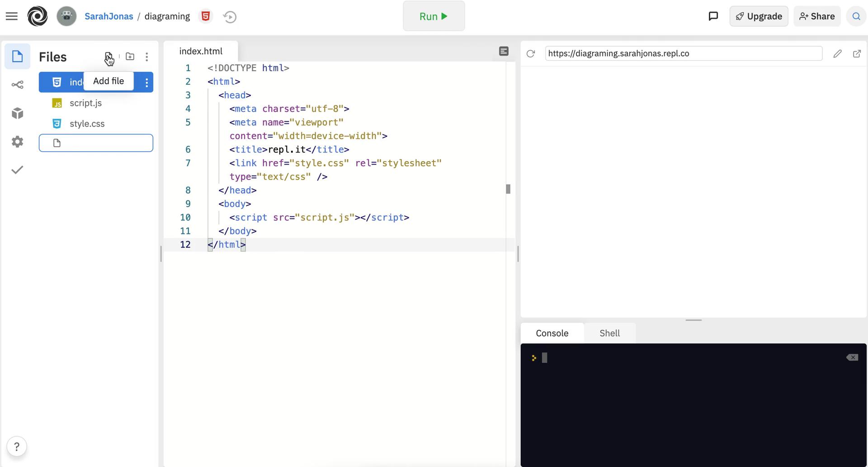Open index.html file options menu

point(146,82)
